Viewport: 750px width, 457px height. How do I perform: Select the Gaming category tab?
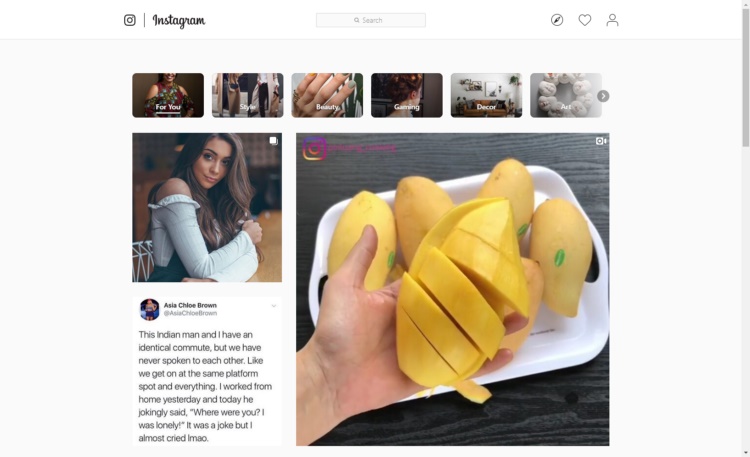click(407, 95)
